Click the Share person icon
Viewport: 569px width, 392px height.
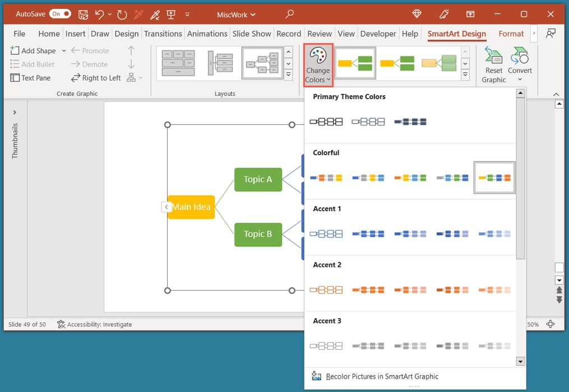(551, 34)
